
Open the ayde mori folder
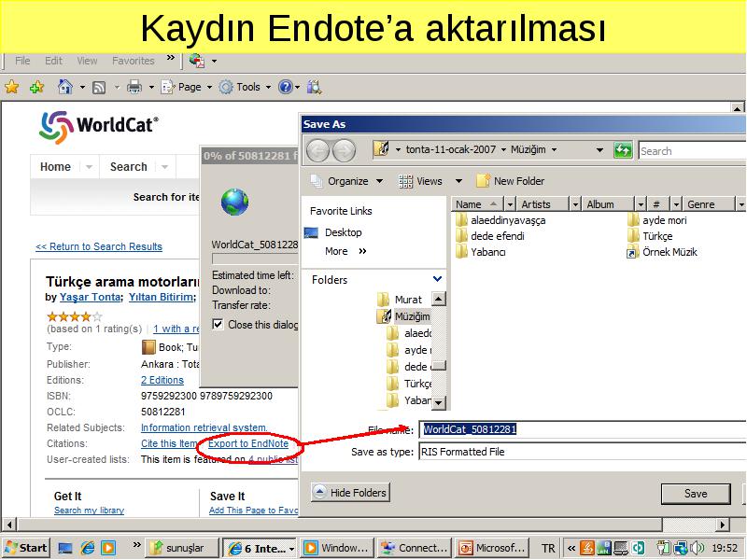(x=657, y=220)
